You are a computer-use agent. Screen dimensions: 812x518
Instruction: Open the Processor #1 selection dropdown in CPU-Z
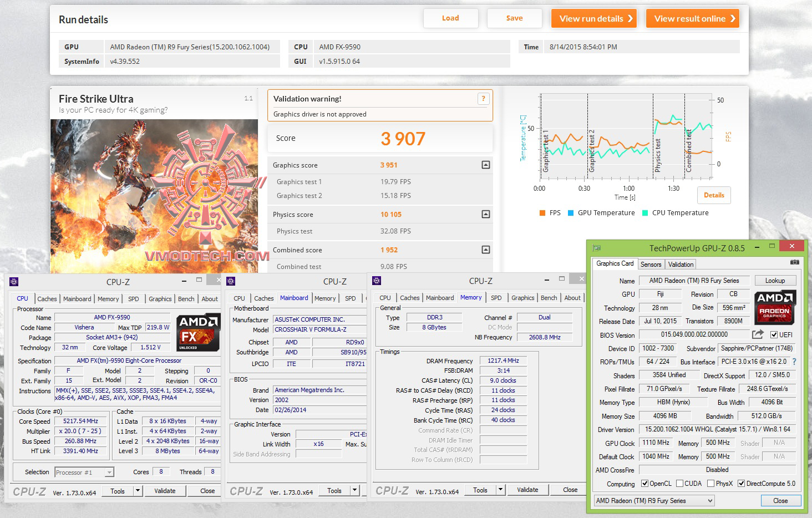(110, 472)
